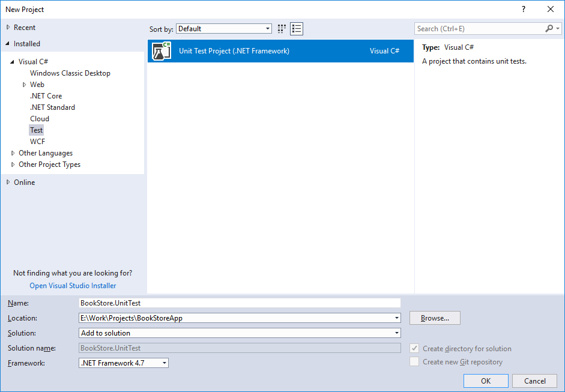This screenshot has height=392, width=565.
Task: Collapse the Visual C# node
Action: pos(12,62)
